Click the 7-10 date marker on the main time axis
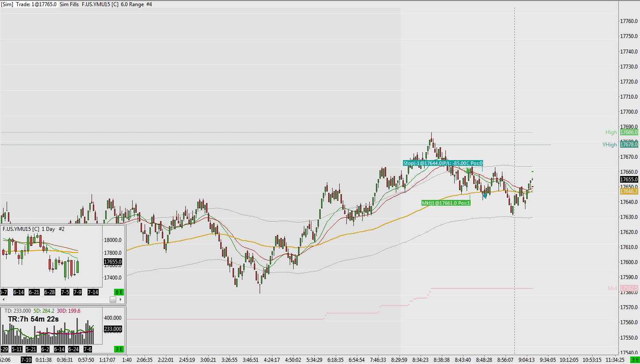The height and width of the screenshot is (364, 640). pos(26,360)
